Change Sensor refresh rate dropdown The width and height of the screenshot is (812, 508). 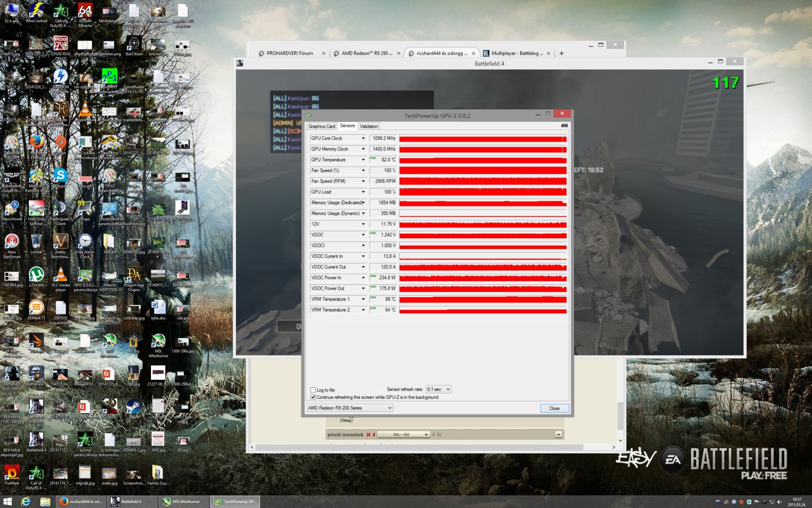click(438, 389)
